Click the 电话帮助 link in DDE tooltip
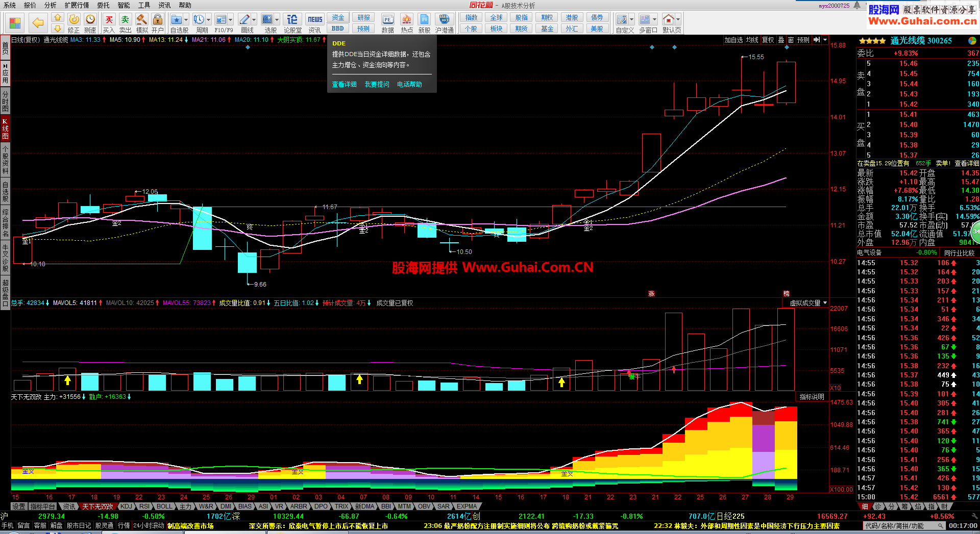This screenshot has width=980, height=534. [x=409, y=84]
